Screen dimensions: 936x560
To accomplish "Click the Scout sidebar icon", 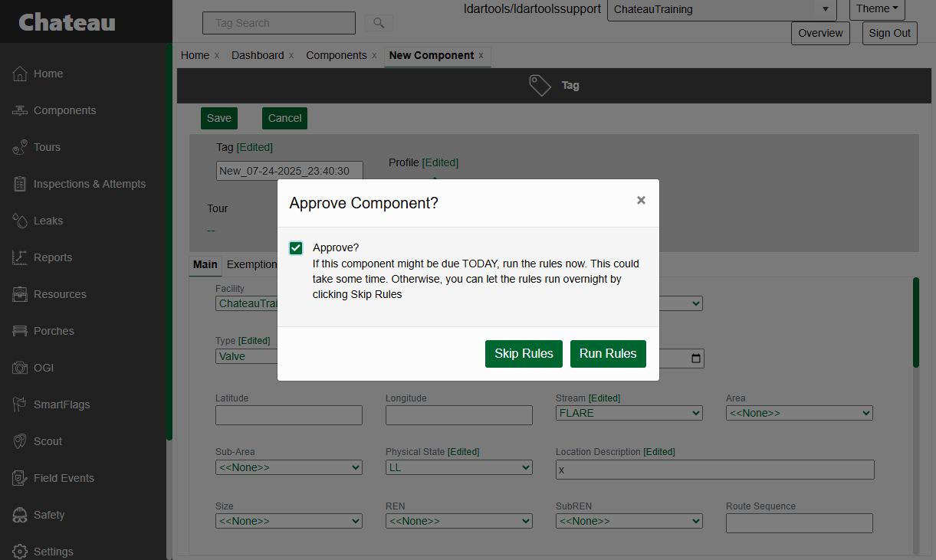I will click(20, 441).
